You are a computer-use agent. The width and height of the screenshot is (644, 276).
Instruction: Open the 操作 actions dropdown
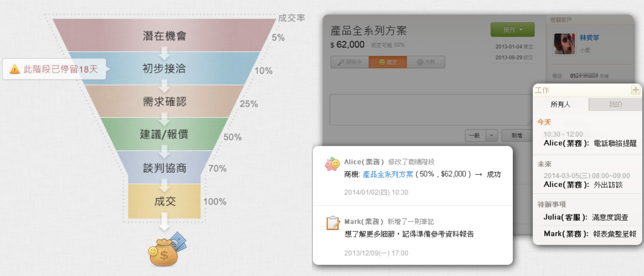(512, 29)
